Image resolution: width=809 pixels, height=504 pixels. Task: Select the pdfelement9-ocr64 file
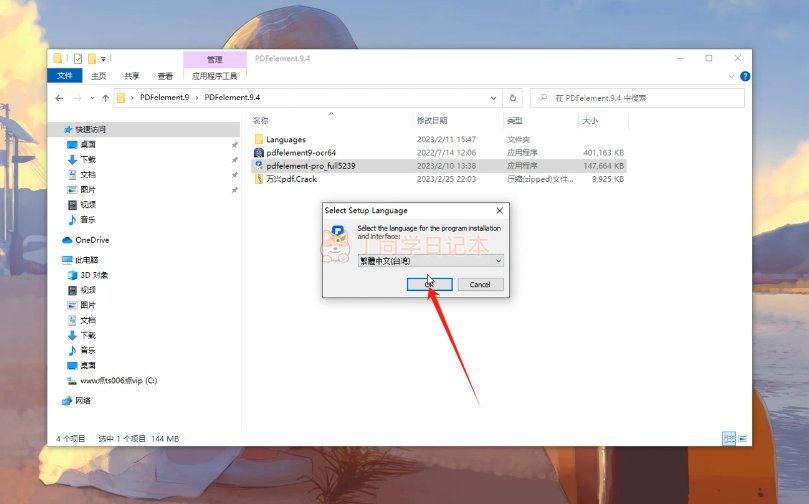click(301, 153)
